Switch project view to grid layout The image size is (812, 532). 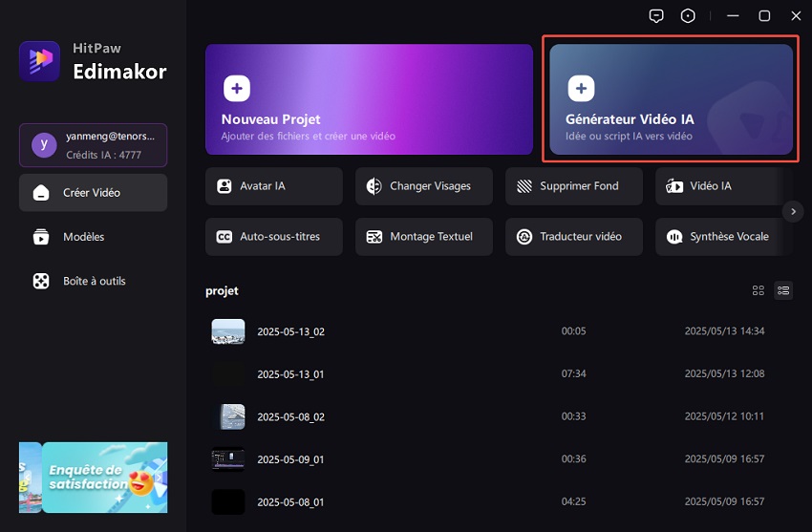pyautogui.click(x=759, y=290)
